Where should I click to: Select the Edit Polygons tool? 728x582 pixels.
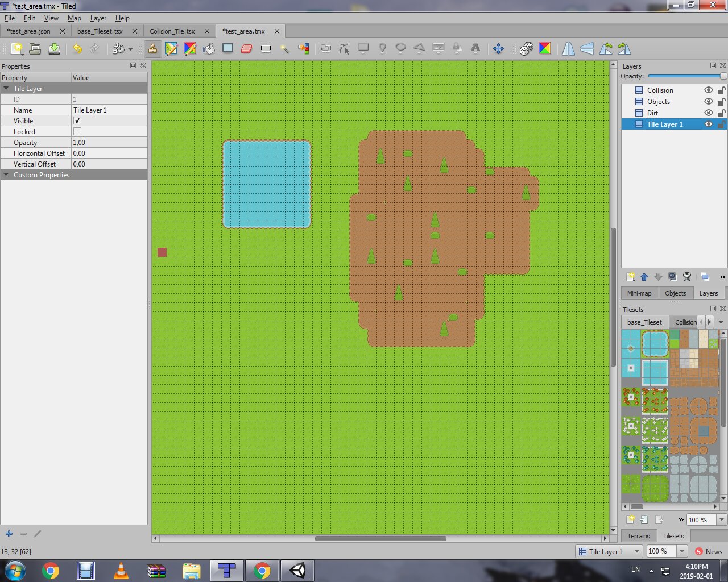tap(344, 48)
